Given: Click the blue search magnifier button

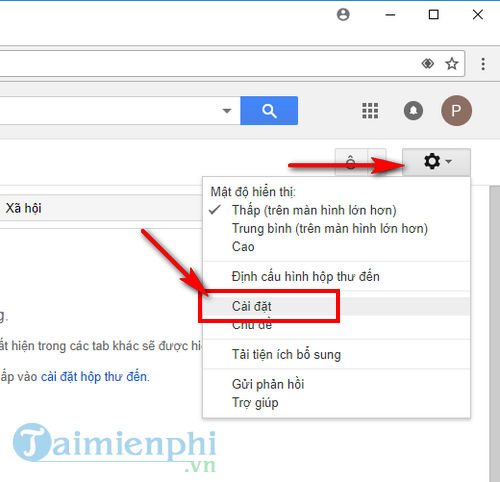Looking at the screenshot, I should pos(269,111).
